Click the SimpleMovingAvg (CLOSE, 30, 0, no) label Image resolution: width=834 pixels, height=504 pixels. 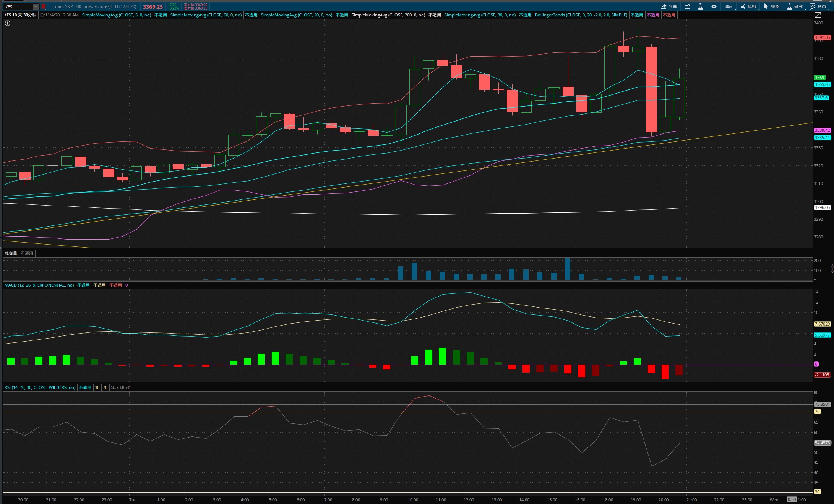coord(480,15)
